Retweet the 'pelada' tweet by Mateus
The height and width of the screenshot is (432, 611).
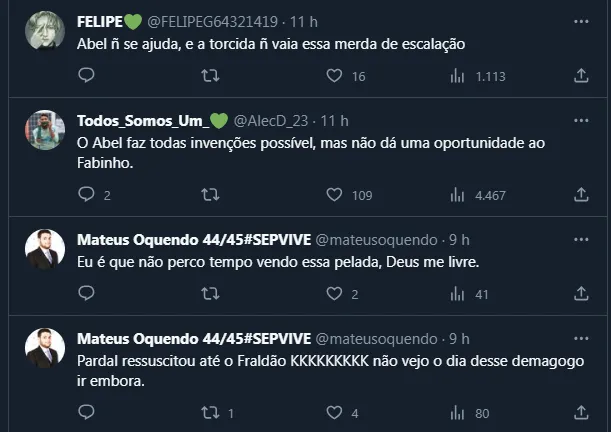(210, 294)
